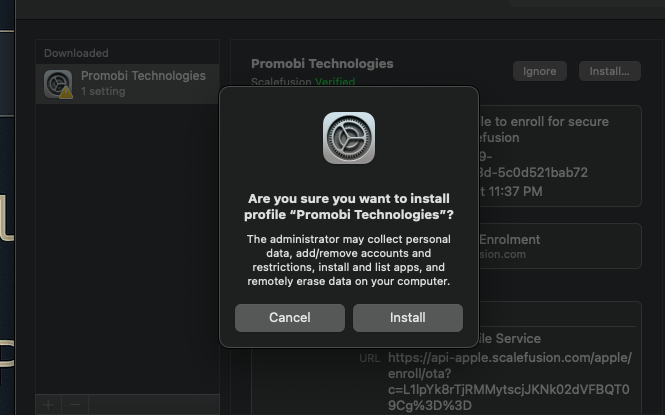The image size is (665, 415).
Task: Cancel the profile installation dialog
Action: tap(290, 318)
